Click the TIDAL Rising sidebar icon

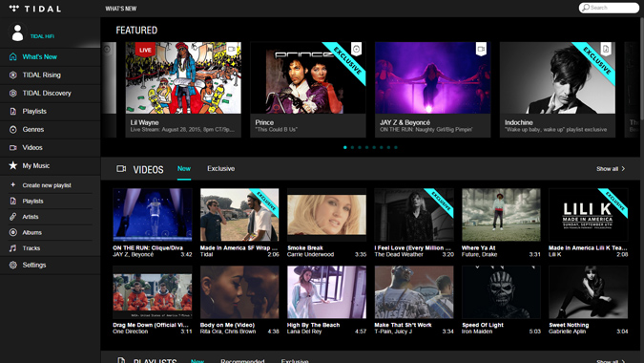[x=13, y=75]
